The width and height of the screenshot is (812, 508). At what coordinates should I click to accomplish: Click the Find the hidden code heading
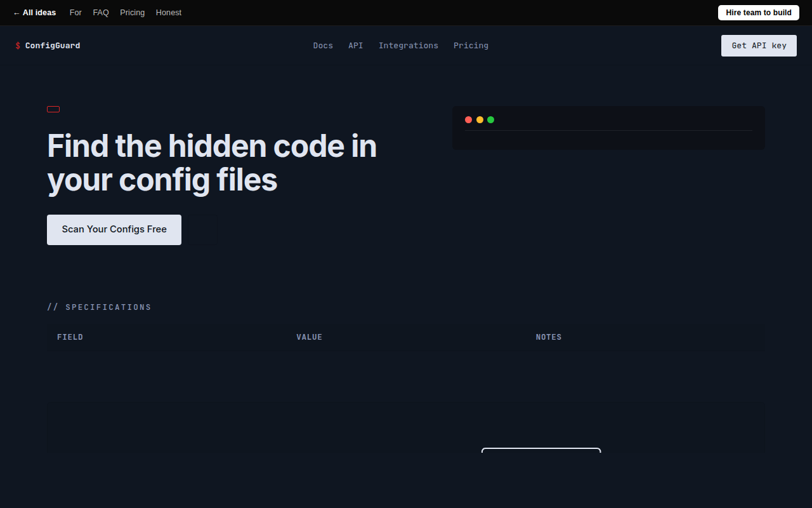(x=212, y=163)
